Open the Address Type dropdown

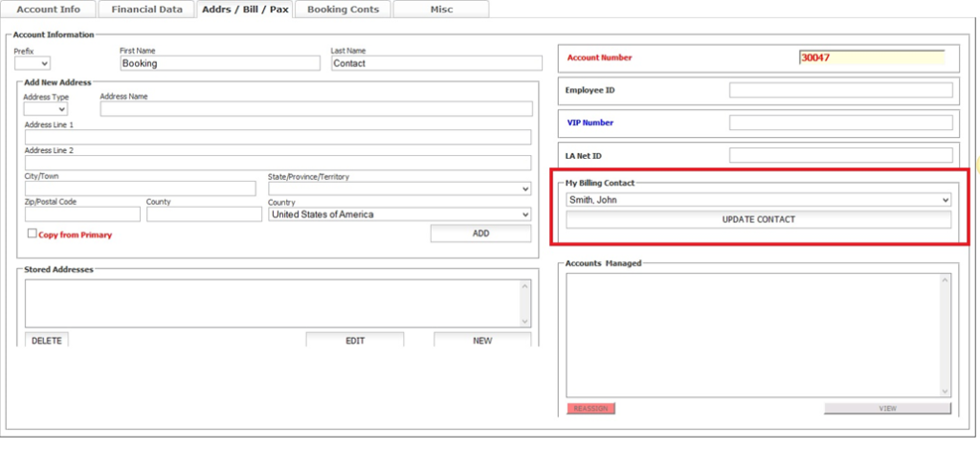[45, 109]
